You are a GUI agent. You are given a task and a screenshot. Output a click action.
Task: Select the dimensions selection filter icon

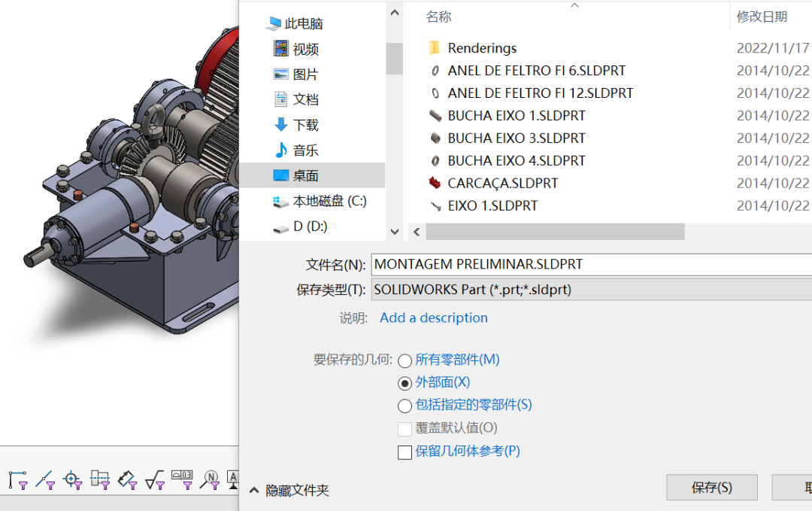pyautogui.click(x=127, y=480)
